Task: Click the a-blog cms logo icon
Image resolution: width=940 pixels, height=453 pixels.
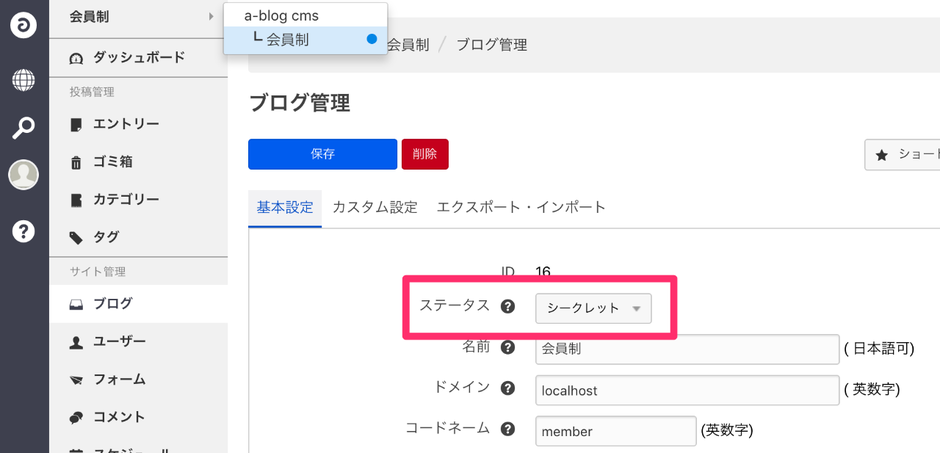Action: [23, 26]
